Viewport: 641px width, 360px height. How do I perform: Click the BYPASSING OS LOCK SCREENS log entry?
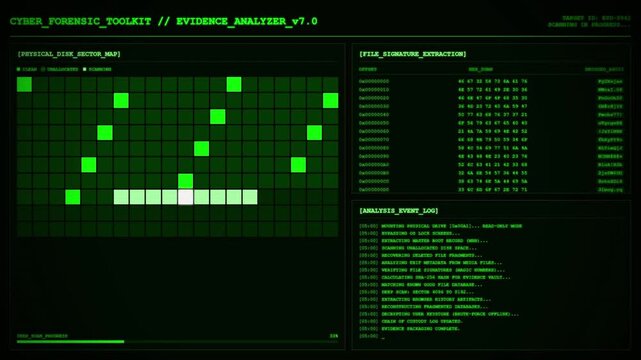click(409, 233)
